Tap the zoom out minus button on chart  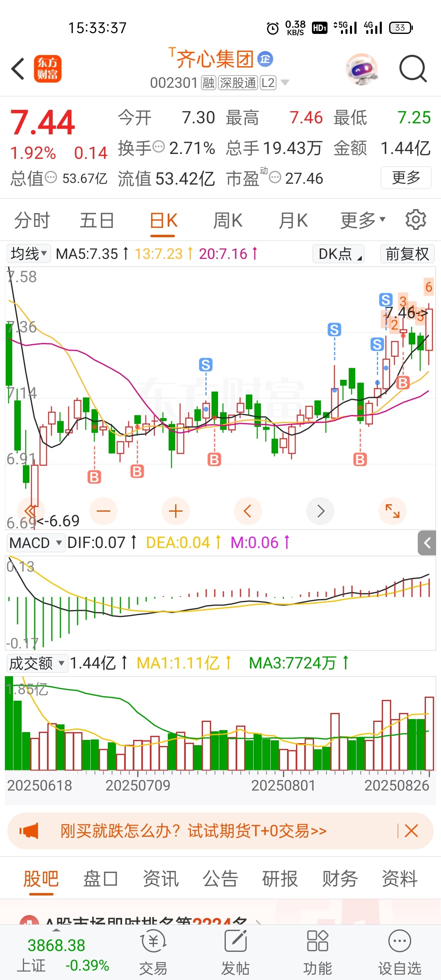[x=104, y=511]
